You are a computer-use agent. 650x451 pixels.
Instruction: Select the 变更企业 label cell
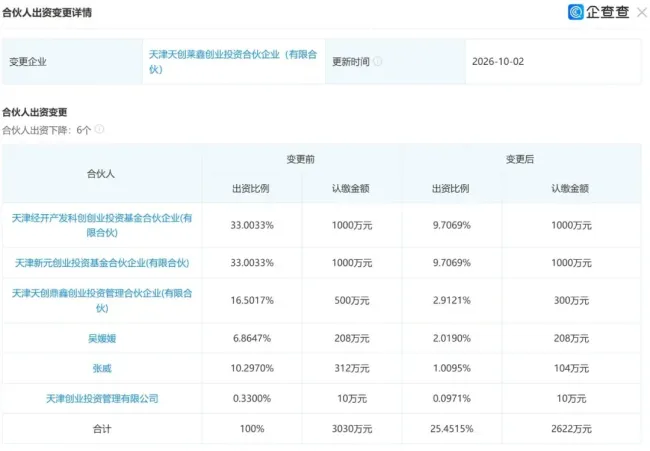point(73,61)
